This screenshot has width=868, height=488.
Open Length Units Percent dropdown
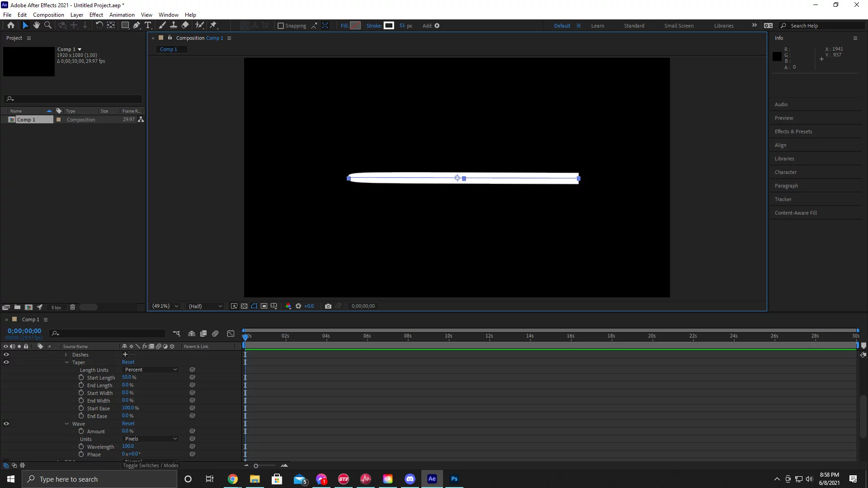coord(150,370)
